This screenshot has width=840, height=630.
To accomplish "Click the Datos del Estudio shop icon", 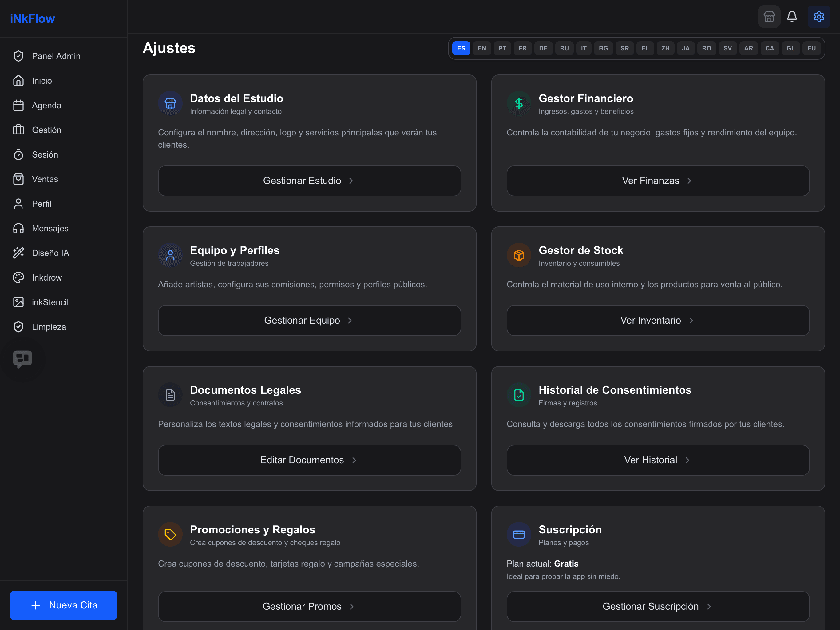I will (170, 103).
